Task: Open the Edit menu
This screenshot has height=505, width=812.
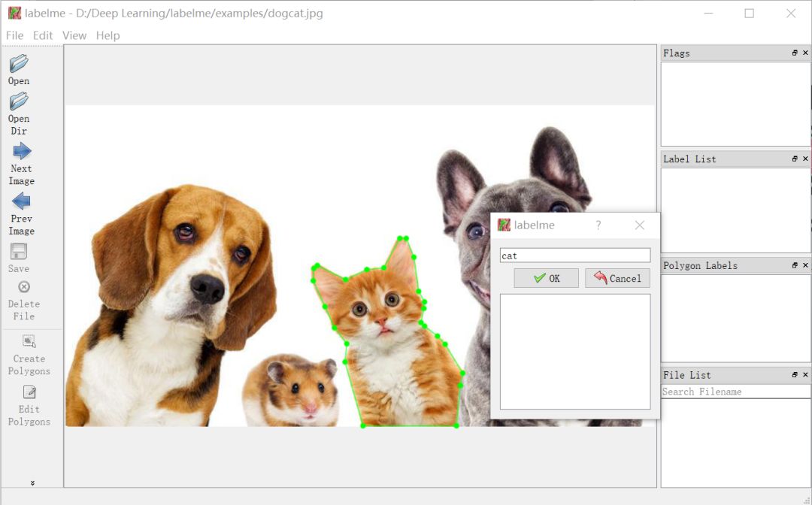Action: click(x=42, y=35)
